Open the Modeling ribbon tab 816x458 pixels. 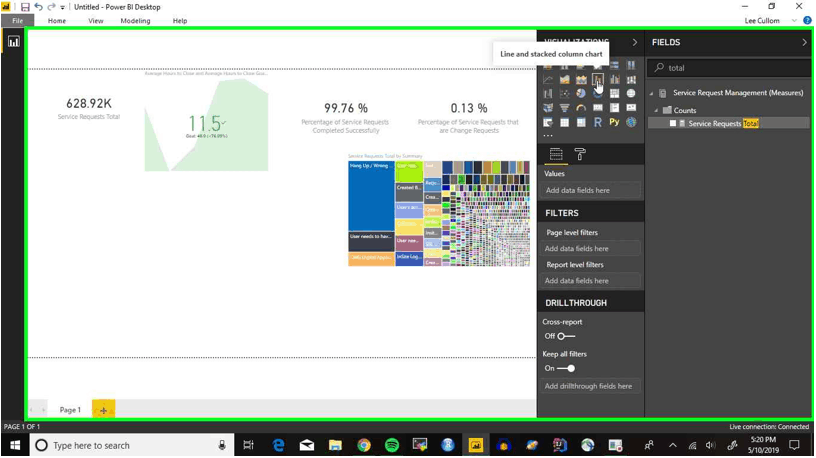point(135,21)
